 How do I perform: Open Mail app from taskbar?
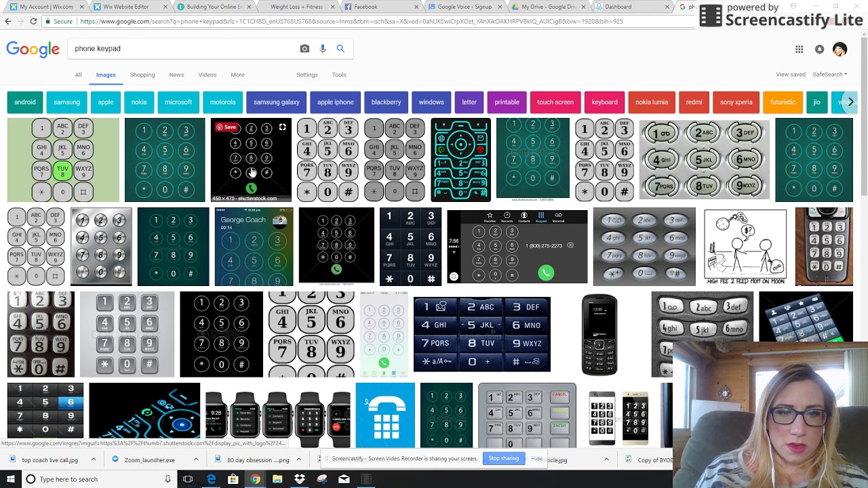pos(344,479)
